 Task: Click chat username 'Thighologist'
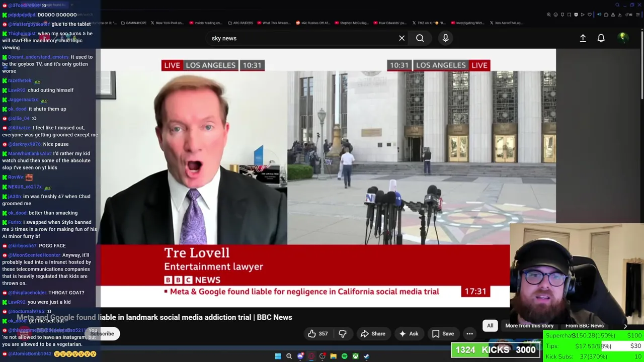coord(22,34)
